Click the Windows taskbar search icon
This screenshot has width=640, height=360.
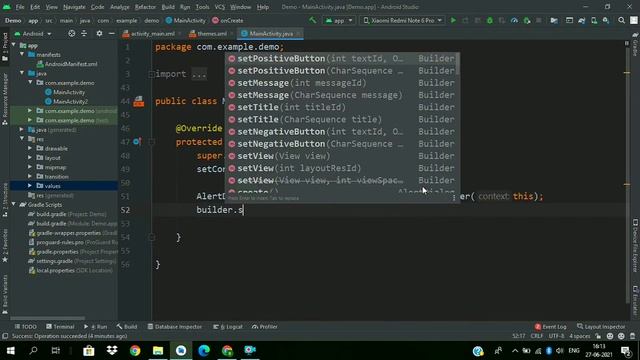pos(33,350)
